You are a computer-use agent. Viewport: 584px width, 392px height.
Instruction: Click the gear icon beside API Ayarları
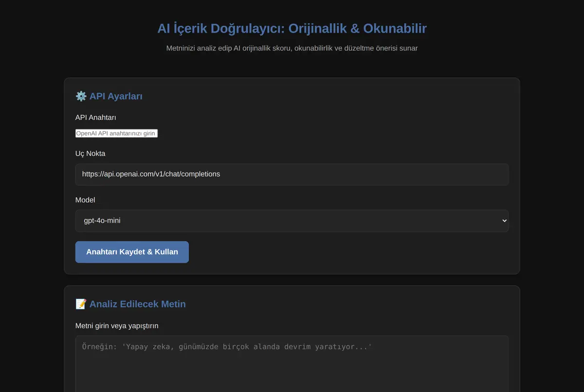click(x=81, y=96)
